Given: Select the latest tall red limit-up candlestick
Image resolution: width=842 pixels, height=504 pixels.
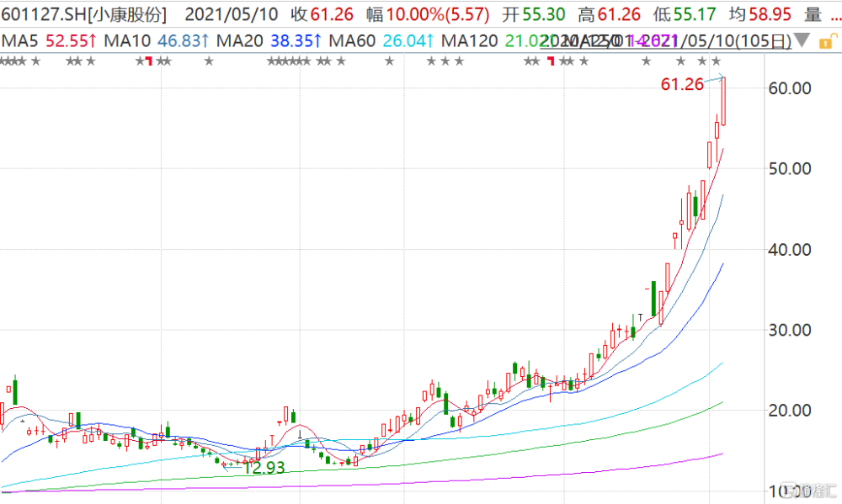Looking at the screenshot, I should [x=723, y=101].
